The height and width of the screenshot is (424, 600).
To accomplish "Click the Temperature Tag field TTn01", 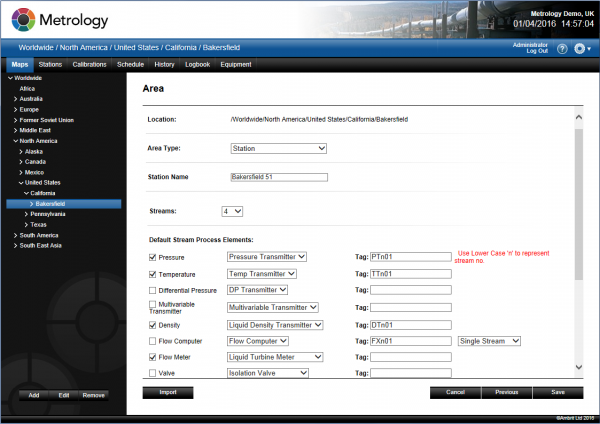I will click(x=411, y=274).
